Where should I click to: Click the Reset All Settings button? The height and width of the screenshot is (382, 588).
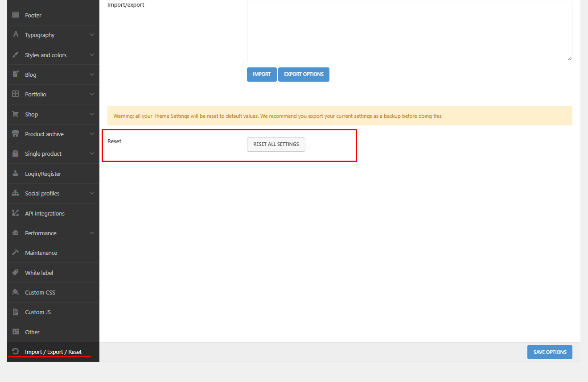[276, 145]
